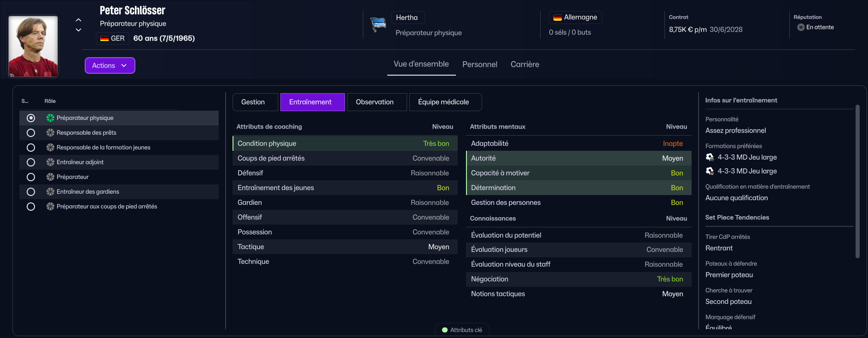Click Peter Schlösser's profile photo

(33, 46)
